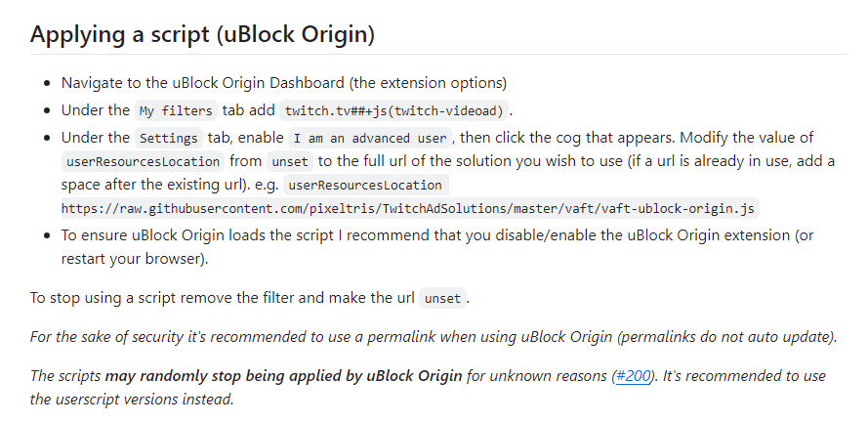Click the "unset" code after "make the url"
The width and height of the screenshot is (868, 422).
[443, 298]
